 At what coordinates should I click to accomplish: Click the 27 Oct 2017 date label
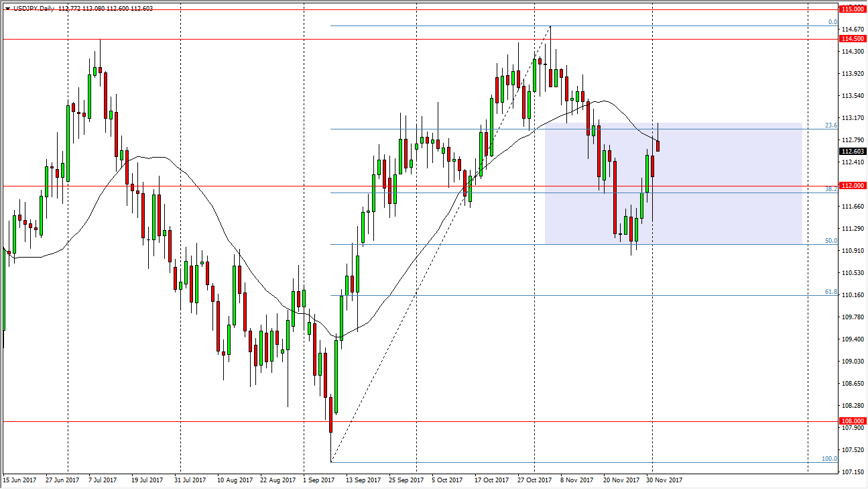point(534,480)
